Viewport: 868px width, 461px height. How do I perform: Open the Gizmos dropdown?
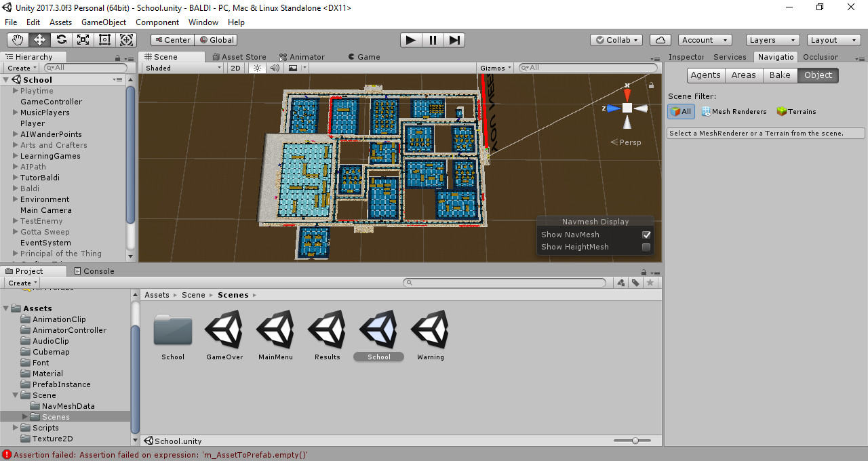coord(494,67)
